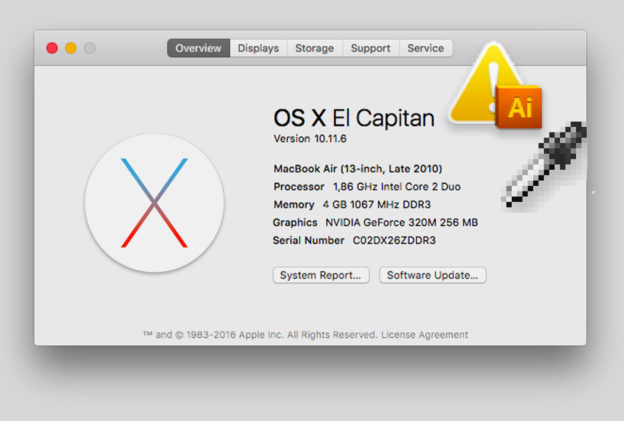Go to the Service tab
Screen dimensions: 624x421
pyautogui.click(x=425, y=48)
